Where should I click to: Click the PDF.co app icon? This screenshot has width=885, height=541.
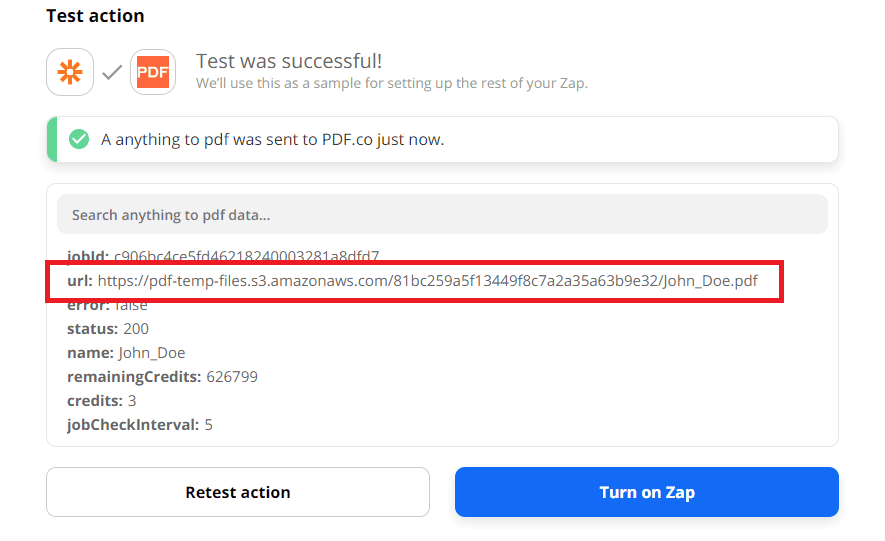(153, 73)
